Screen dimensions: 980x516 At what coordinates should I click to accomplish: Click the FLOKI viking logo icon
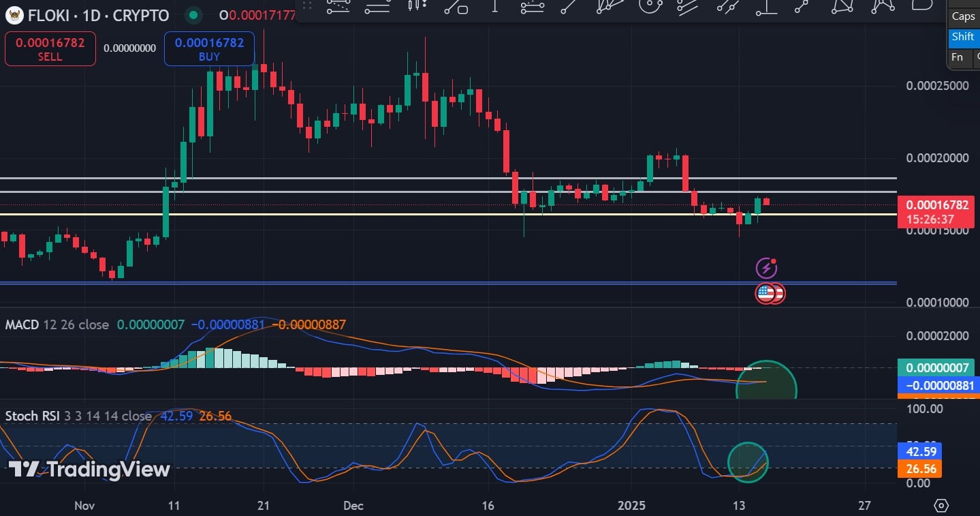click(12, 15)
